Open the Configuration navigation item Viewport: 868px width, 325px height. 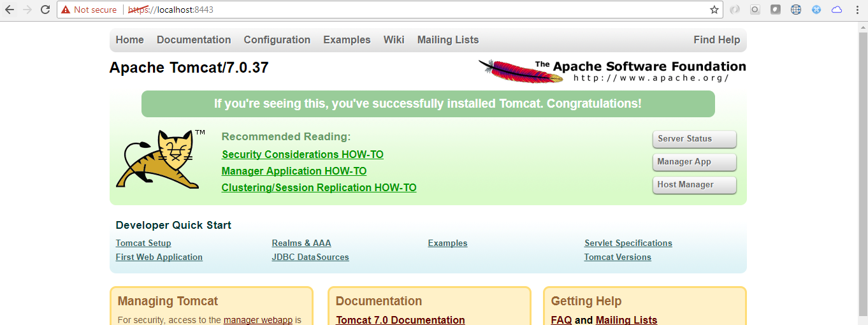[x=277, y=40]
